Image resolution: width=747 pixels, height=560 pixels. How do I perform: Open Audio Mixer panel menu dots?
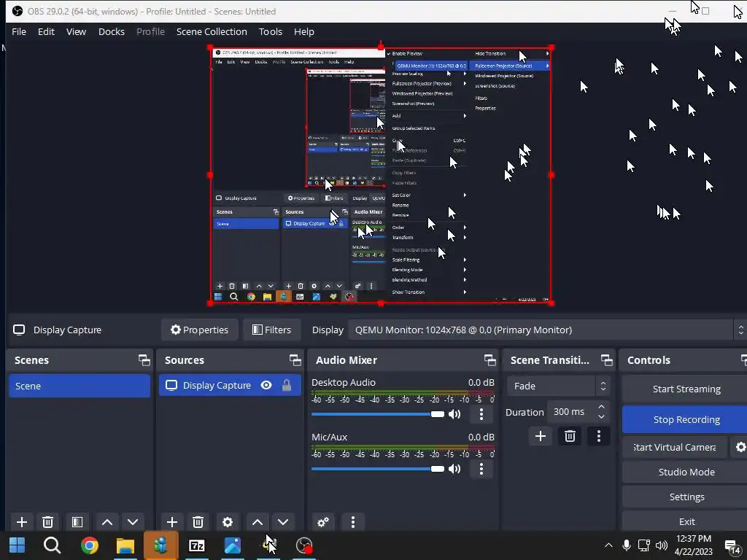pos(352,522)
